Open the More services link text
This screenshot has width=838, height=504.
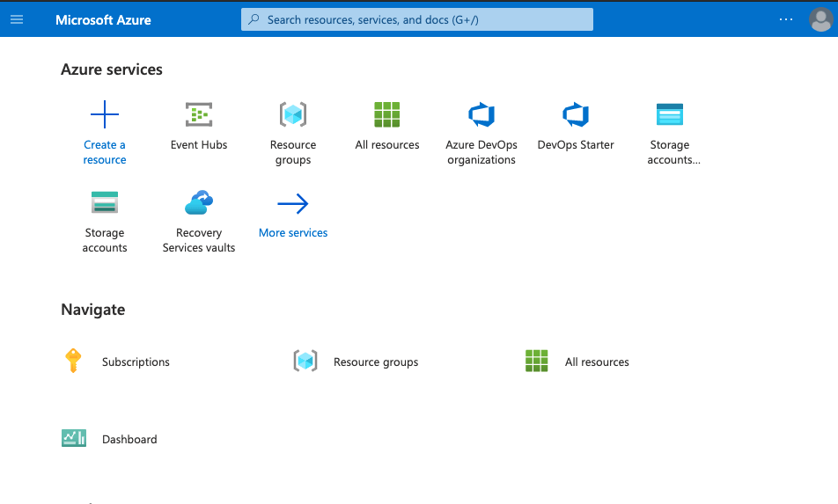[293, 233]
